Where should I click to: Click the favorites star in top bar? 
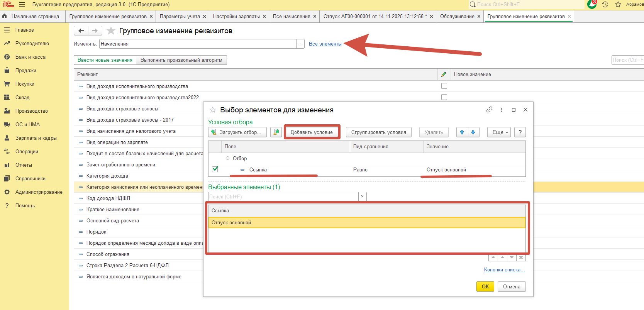618,5
